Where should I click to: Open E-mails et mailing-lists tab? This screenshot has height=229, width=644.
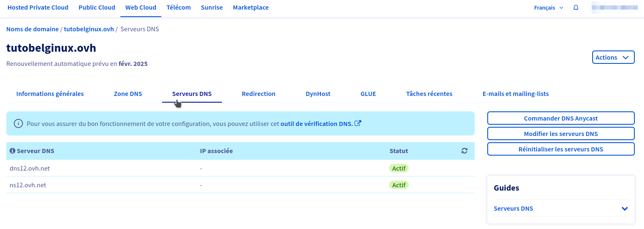(x=516, y=94)
